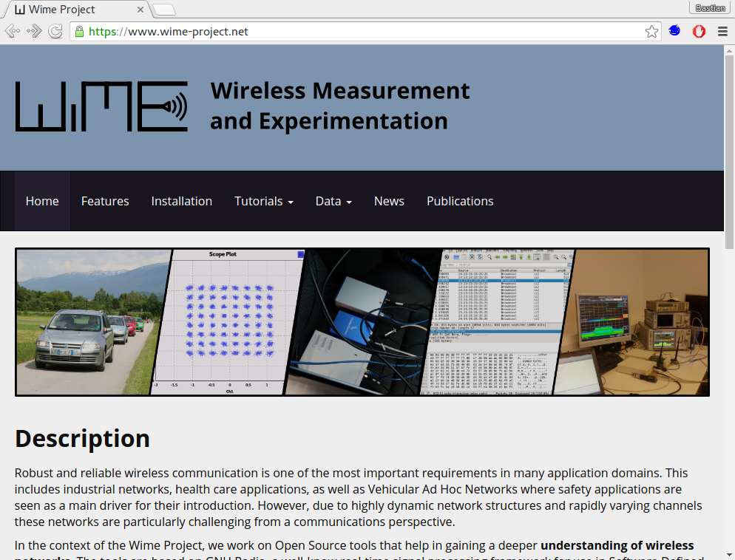This screenshot has width=735, height=560.
Task: Open the Installation nav item
Action: tap(181, 201)
